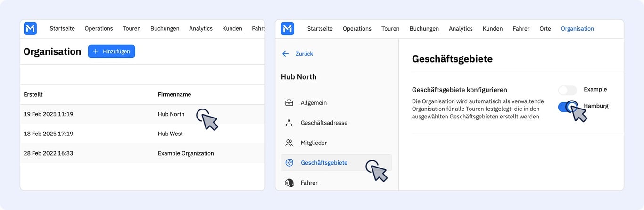644x210 pixels.
Task: Open the Hub North organization row
Action: (142, 114)
